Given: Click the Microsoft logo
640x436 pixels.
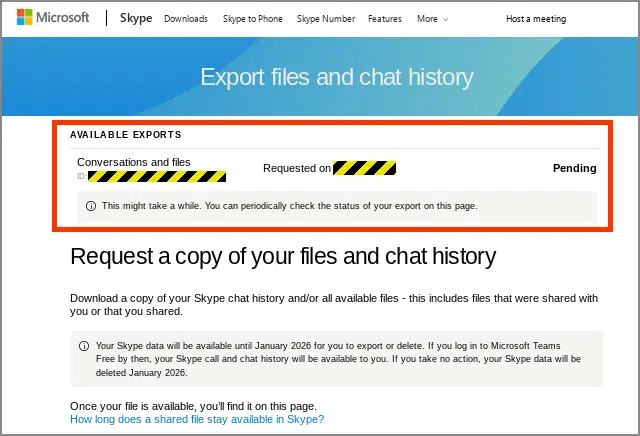Looking at the screenshot, I should (53, 18).
